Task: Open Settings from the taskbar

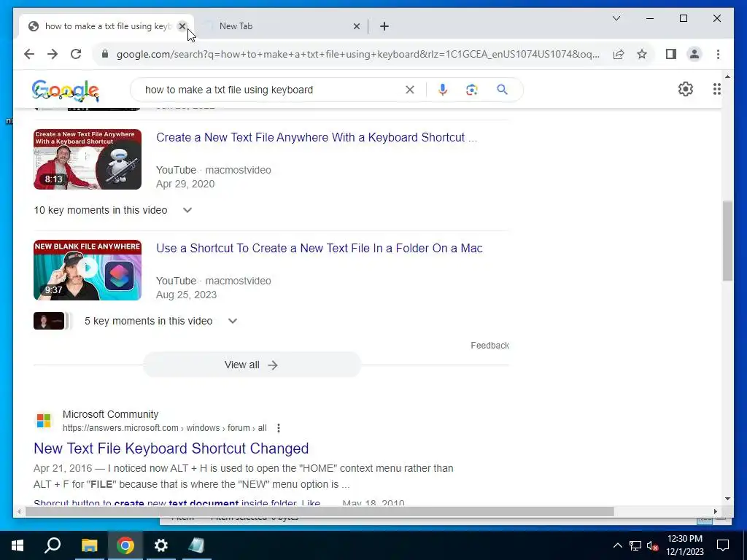Action: 161,545
